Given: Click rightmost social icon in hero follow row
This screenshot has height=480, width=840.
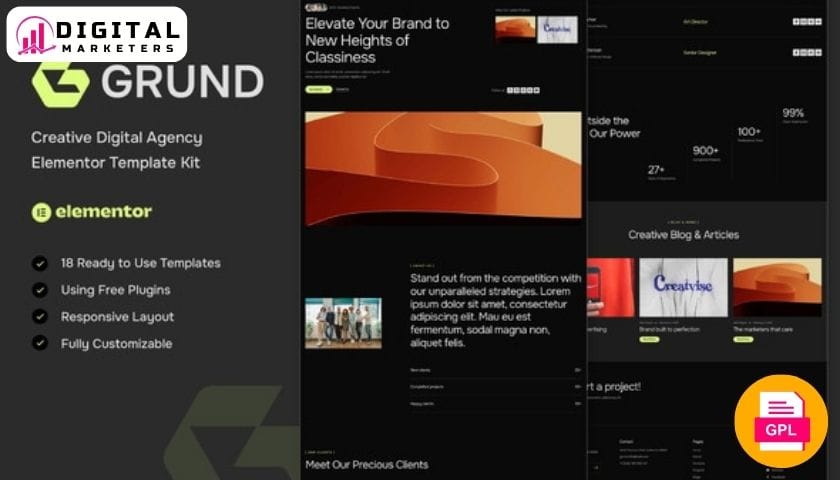Looking at the screenshot, I should (x=536, y=90).
